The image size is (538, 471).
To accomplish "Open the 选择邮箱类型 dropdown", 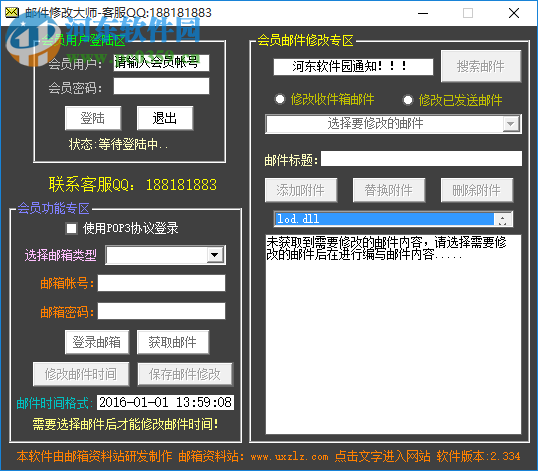I will tap(215, 255).
